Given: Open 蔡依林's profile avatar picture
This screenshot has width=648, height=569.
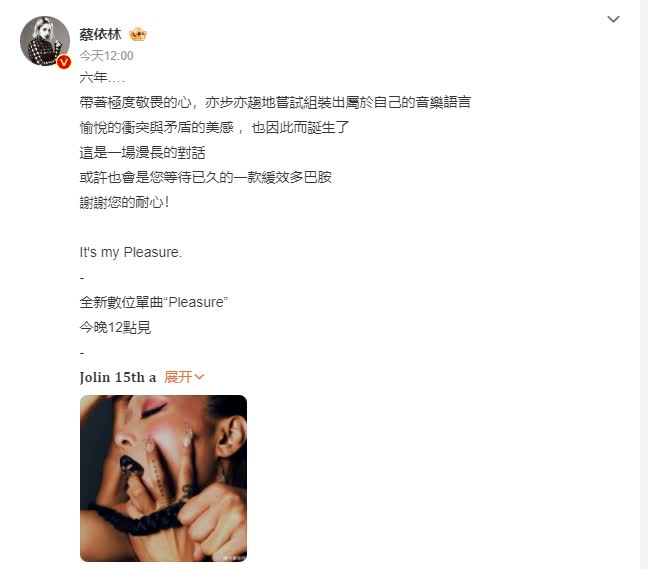Looking at the screenshot, I should (x=45, y=40).
